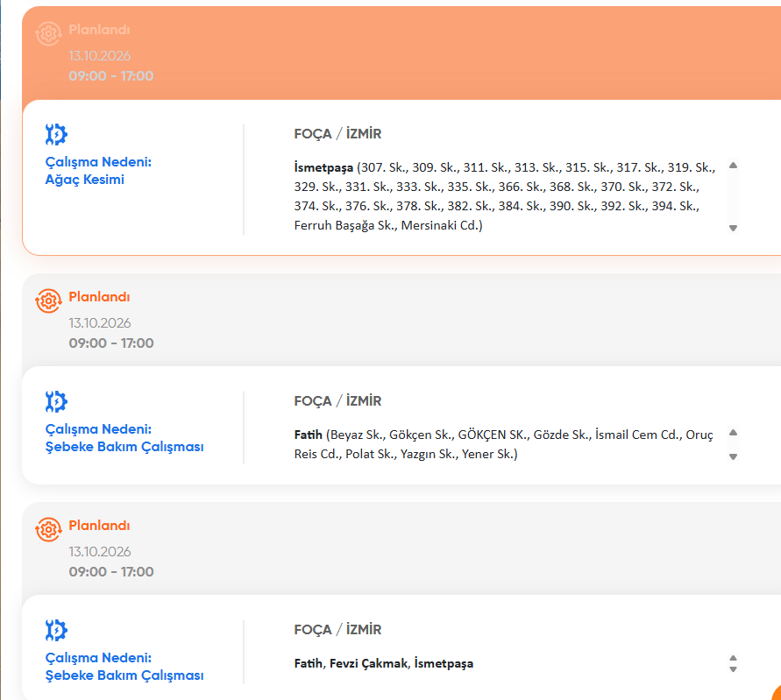Click the date 13.10.2026 in the orange highlighted header
Viewport: 781px width, 700px height.
100,56
